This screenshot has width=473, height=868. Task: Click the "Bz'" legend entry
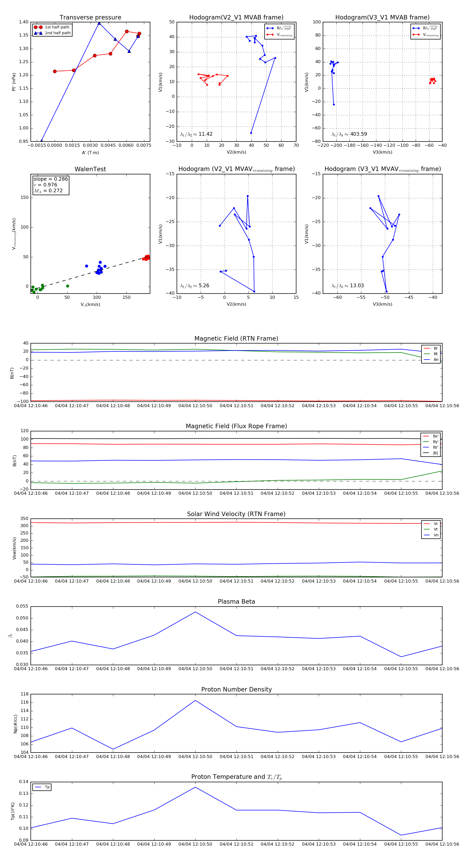click(x=431, y=447)
